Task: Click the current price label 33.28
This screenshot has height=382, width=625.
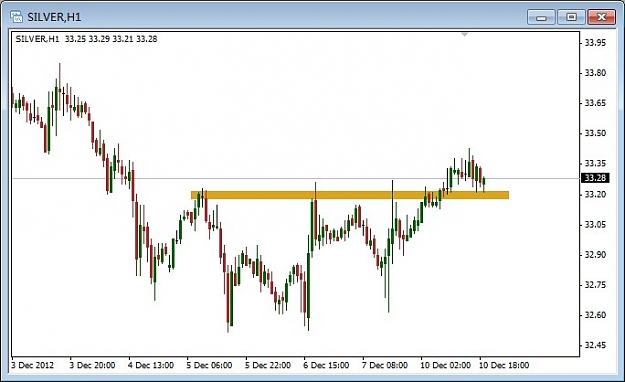Action: click(595, 178)
